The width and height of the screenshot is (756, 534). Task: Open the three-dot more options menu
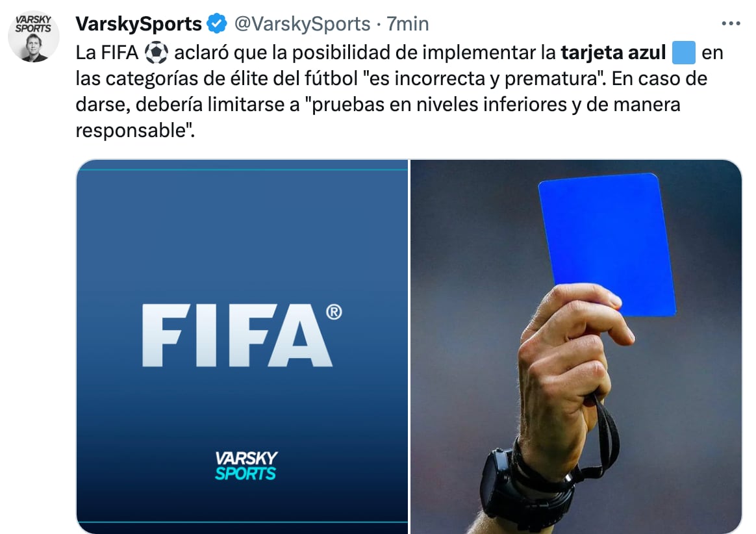[x=731, y=23]
